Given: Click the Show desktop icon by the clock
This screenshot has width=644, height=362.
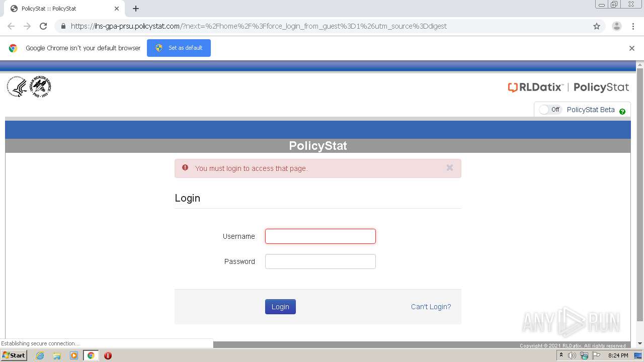Looking at the screenshot, I should click(638, 355).
